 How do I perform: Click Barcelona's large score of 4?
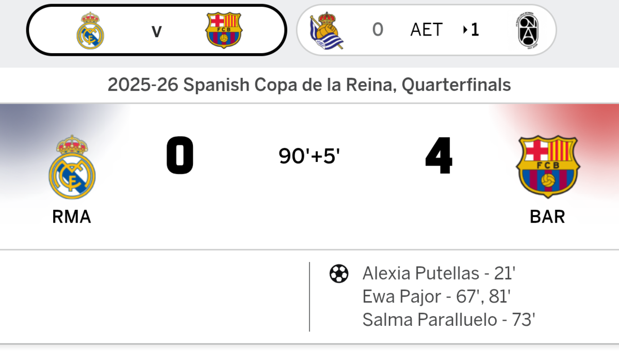point(439,156)
